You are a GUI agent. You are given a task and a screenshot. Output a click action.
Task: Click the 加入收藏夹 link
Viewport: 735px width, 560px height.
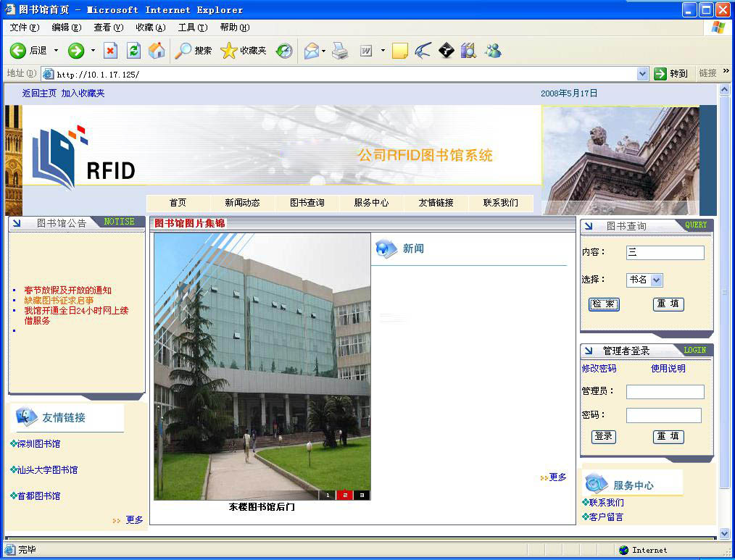click(x=83, y=93)
